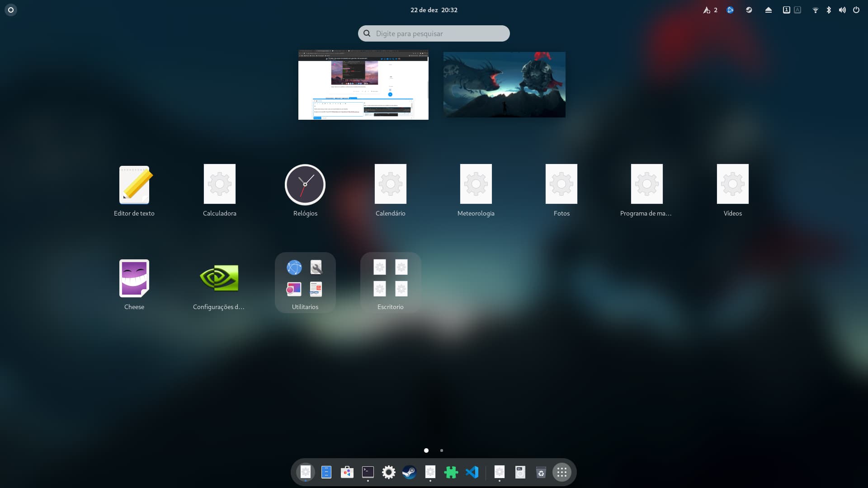Click the search field 'Digite para pesquisar'
Viewport: 868px width, 488px height.
tap(434, 33)
